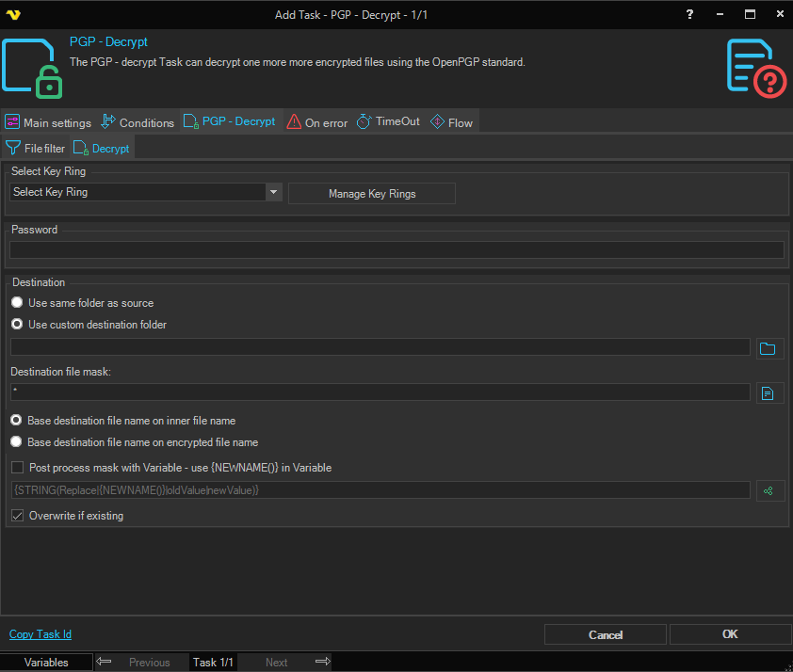Viewport: 793px width, 672px height.
Task: Open the Conditions tab
Action: 138,122
